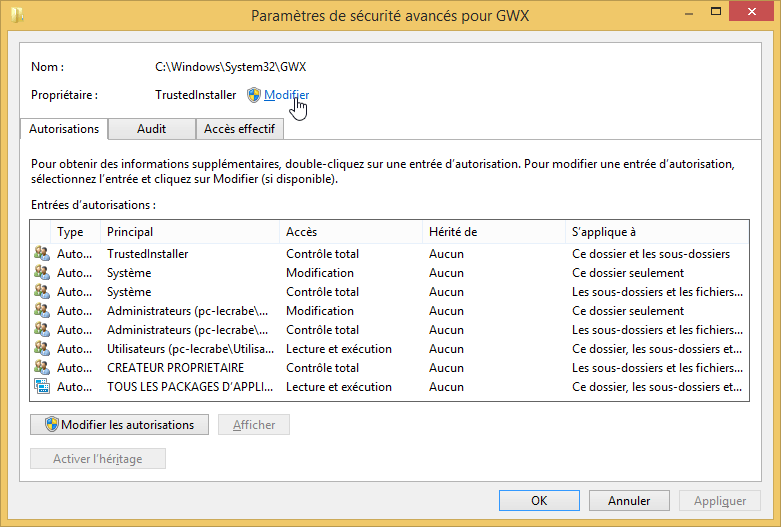Click Modifier les autorisations button
This screenshot has width=781, height=527.
[x=120, y=424]
